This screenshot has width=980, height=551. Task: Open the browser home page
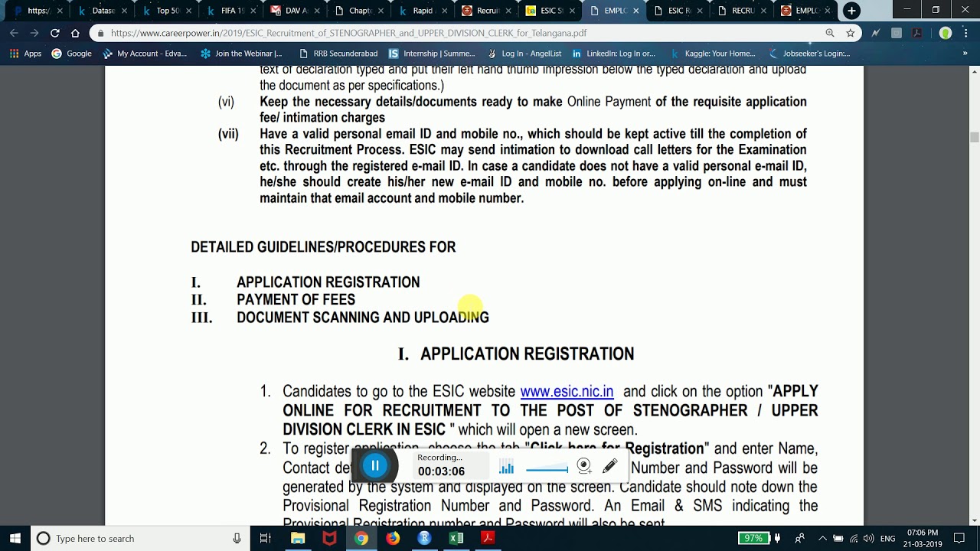point(75,33)
